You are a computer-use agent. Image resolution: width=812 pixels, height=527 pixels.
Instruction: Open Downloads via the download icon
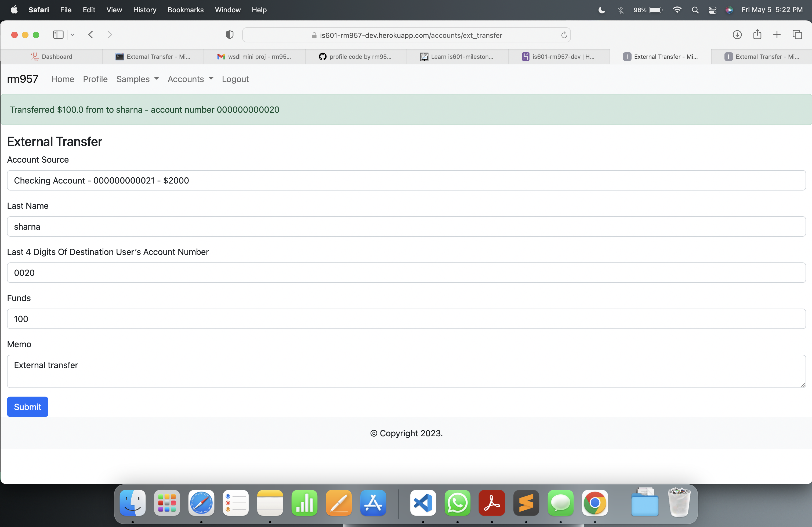pos(737,34)
